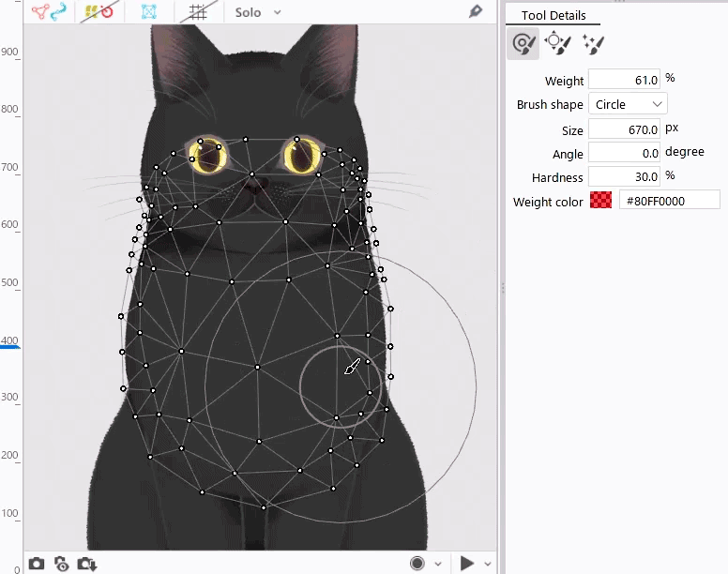Toggle the grid display icon
The height and width of the screenshot is (574, 728).
[x=198, y=12]
